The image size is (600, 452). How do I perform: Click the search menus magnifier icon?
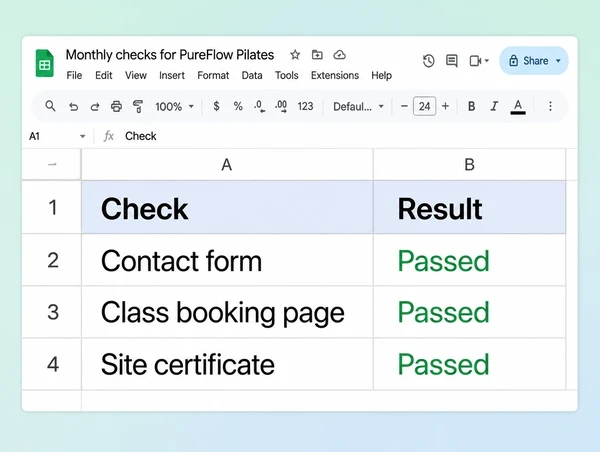50,106
